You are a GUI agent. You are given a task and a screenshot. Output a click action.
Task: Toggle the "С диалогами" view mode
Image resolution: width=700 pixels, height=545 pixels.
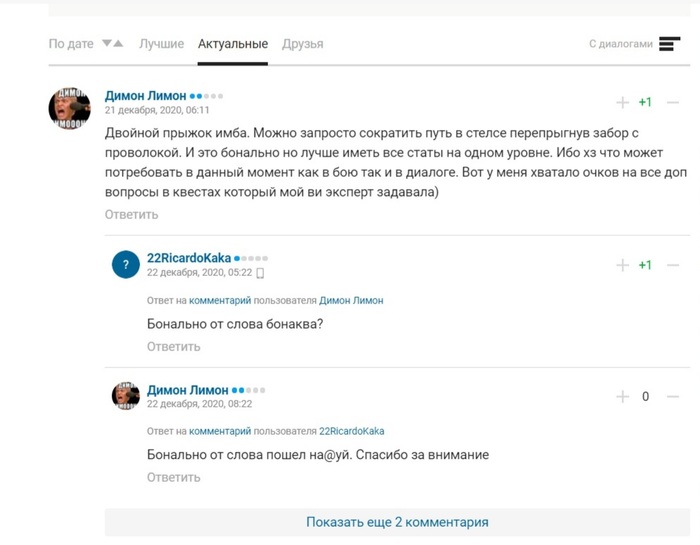pyautogui.click(x=634, y=44)
